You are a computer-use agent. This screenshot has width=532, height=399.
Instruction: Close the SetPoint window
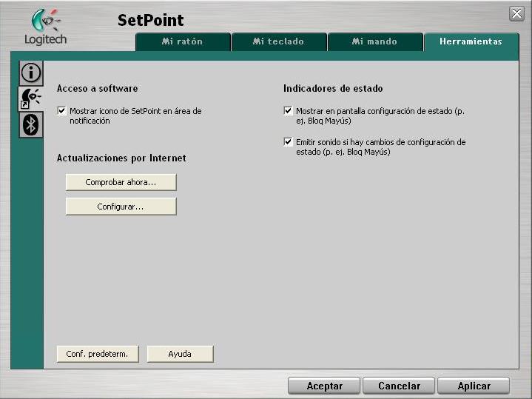[516, 14]
